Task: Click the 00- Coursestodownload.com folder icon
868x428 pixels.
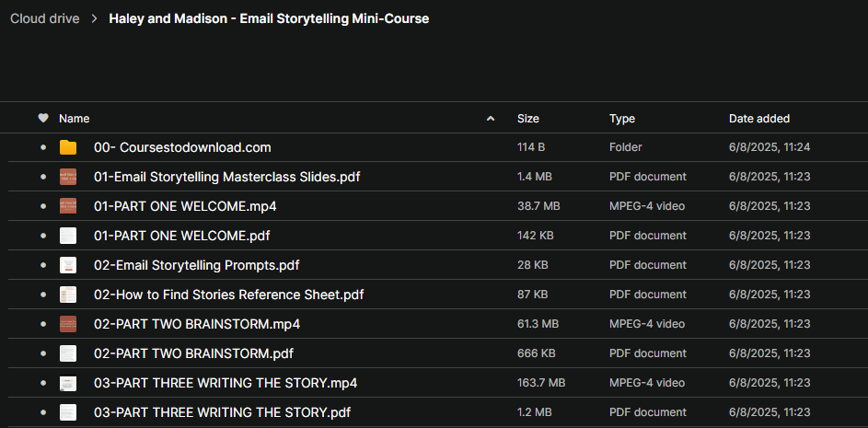Action: coord(68,147)
